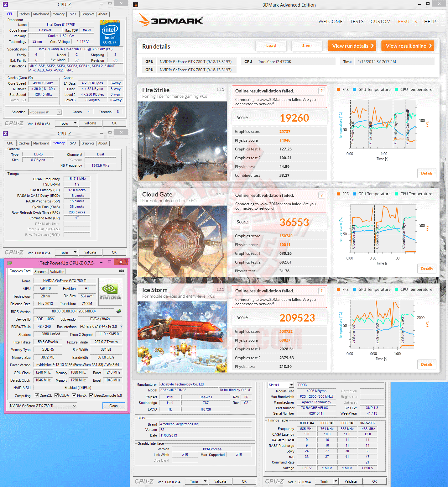Toggle the OpenCL checkbox in GPU-Z
The height and width of the screenshot is (487, 448).
[37, 395]
